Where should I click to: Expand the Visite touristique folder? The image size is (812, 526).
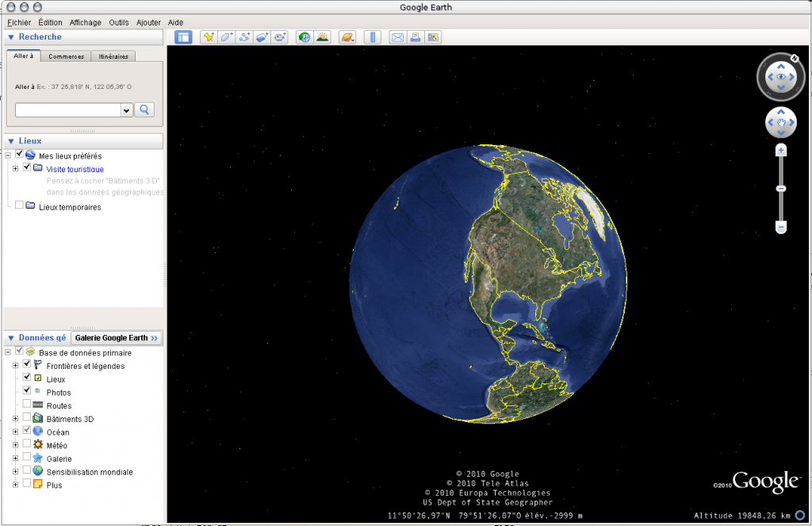[x=16, y=168]
